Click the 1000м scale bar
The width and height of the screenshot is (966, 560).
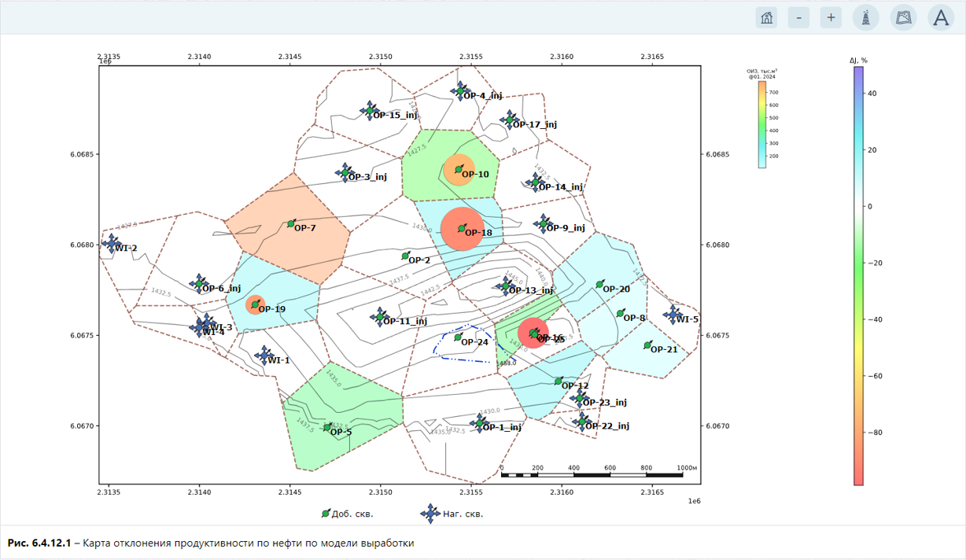[592, 473]
